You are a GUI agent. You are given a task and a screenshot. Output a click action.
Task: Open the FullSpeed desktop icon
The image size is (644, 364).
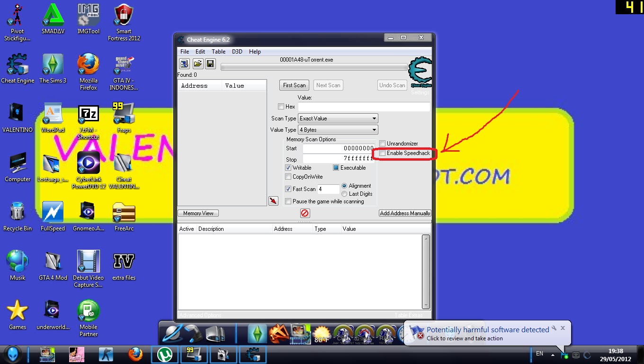coord(53,217)
